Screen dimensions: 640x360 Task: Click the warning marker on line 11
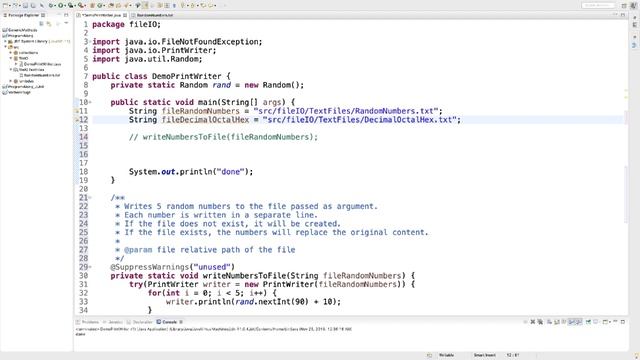76,111
